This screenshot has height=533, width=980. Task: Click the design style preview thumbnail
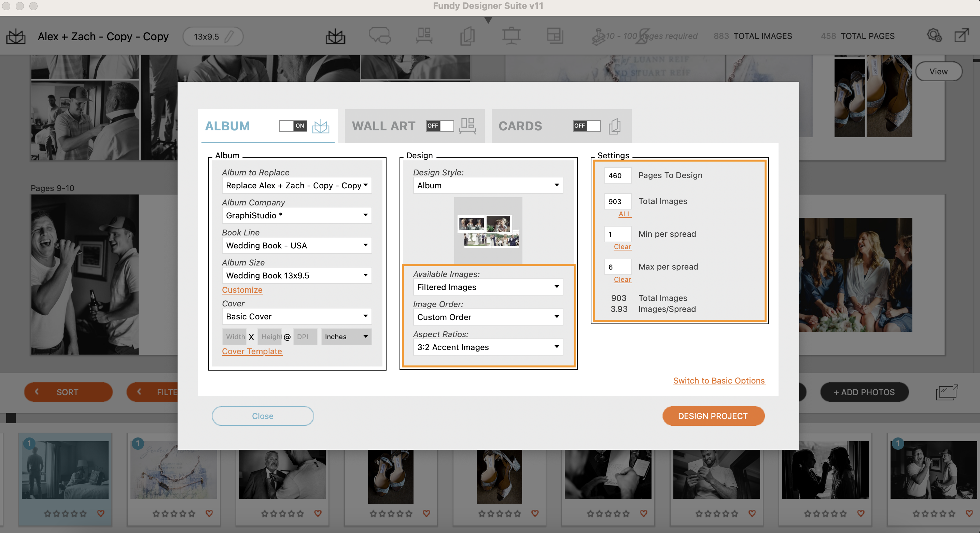point(488,231)
